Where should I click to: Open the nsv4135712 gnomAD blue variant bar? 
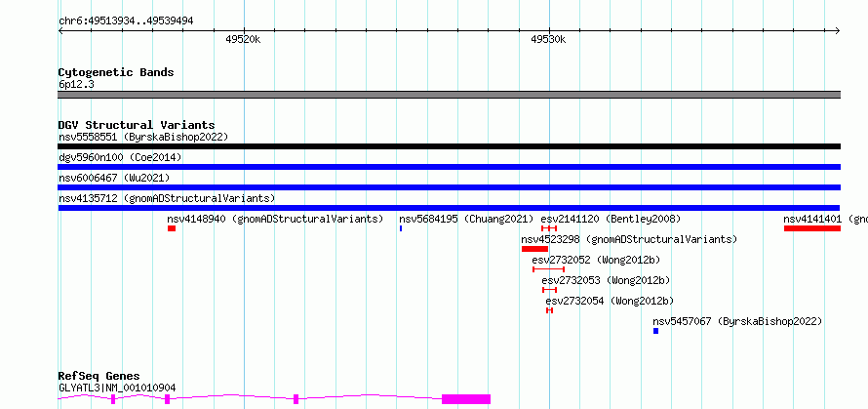449,208
